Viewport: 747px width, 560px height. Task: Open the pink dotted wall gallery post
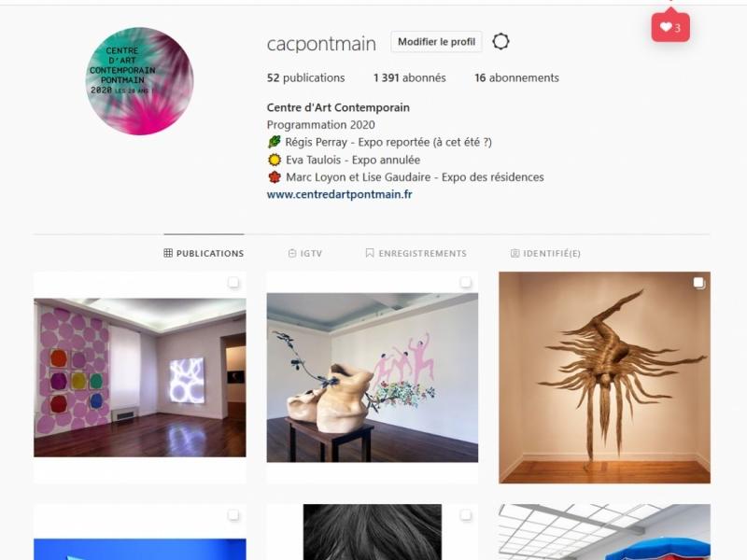pyautogui.click(x=140, y=378)
